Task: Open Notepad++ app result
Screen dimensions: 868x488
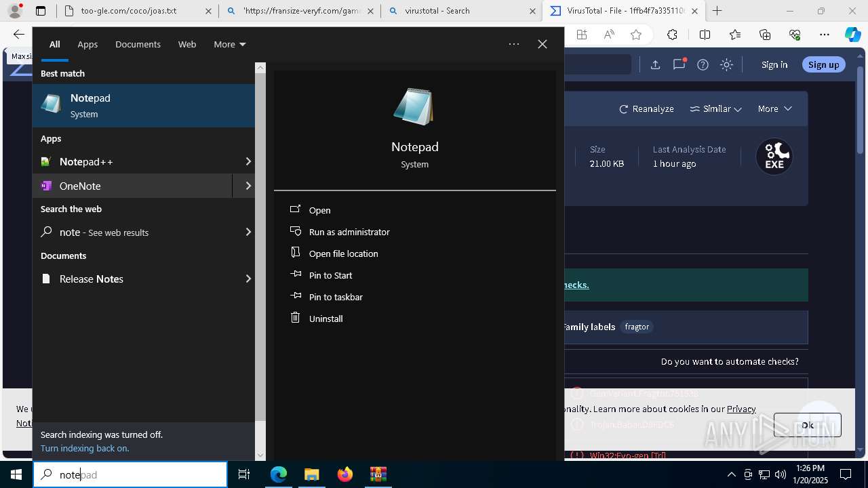Action: [132, 161]
